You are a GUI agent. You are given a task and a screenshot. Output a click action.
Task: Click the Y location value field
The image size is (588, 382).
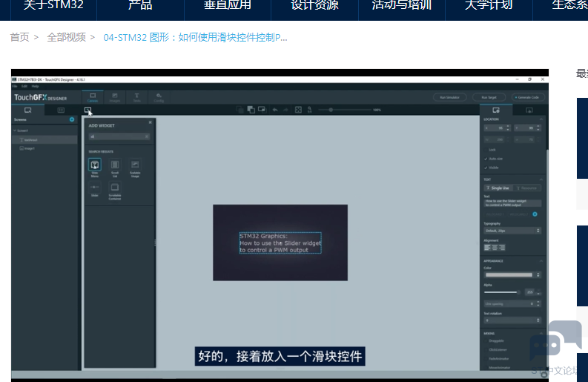click(x=528, y=128)
